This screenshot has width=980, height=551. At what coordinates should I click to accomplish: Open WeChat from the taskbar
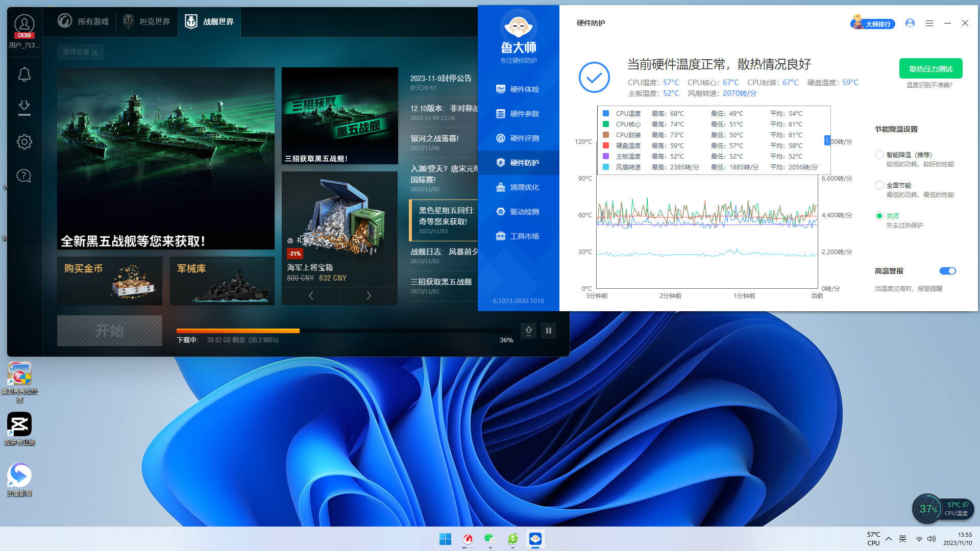490,539
